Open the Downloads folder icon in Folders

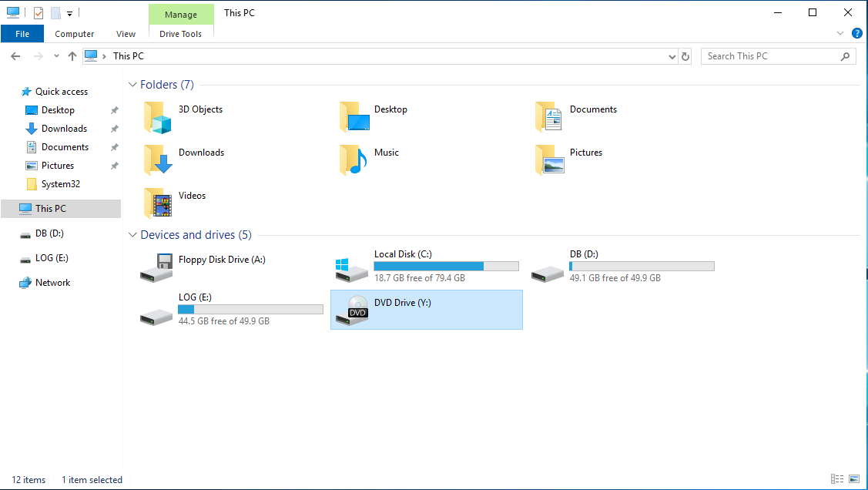pyautogui.click(x=158, y=160)
